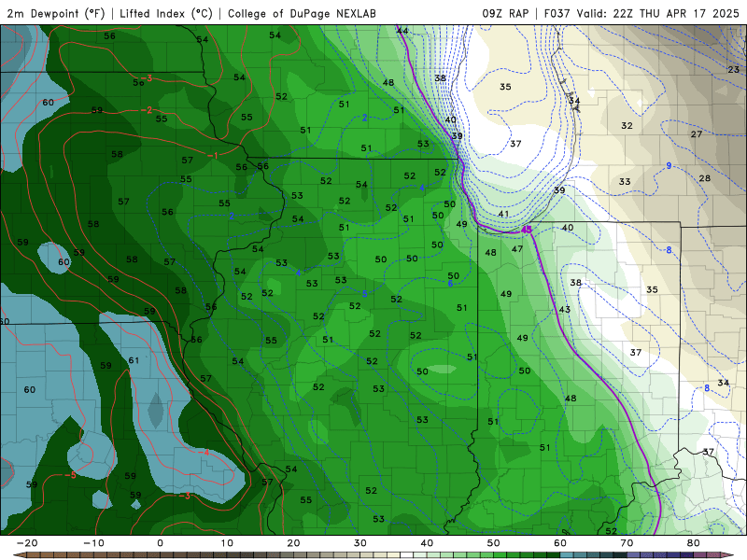Click the '-20' color bar label
The height and width of the screenshot is (560, 747).
(x=27, y=543)
